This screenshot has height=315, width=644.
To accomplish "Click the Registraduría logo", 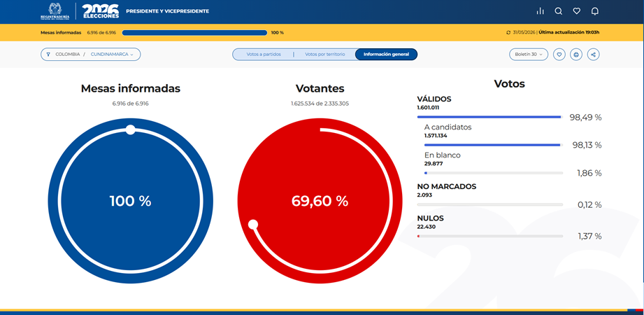I will 55,11.
